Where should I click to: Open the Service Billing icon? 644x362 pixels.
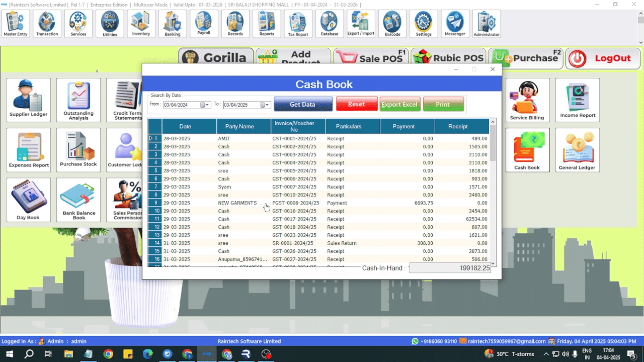coord(527,100)
